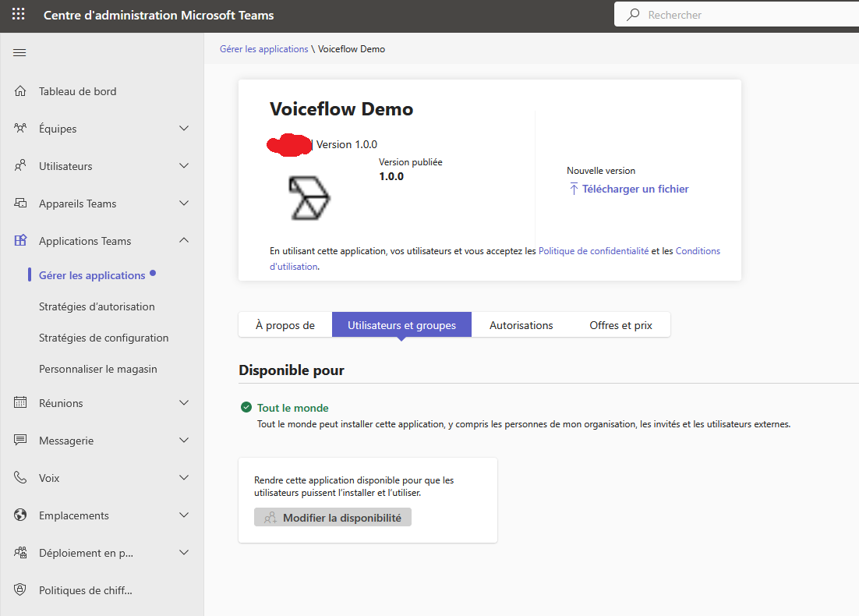Screen dimensions: 859x616
Task: Click the Disponible pour heading
Action: (x=292, y=370)
